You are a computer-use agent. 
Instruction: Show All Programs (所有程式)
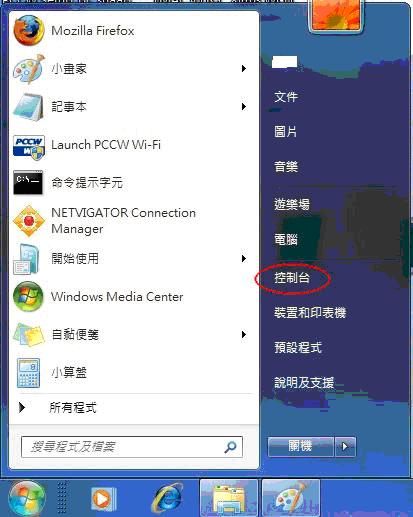[x=73, y=408]
